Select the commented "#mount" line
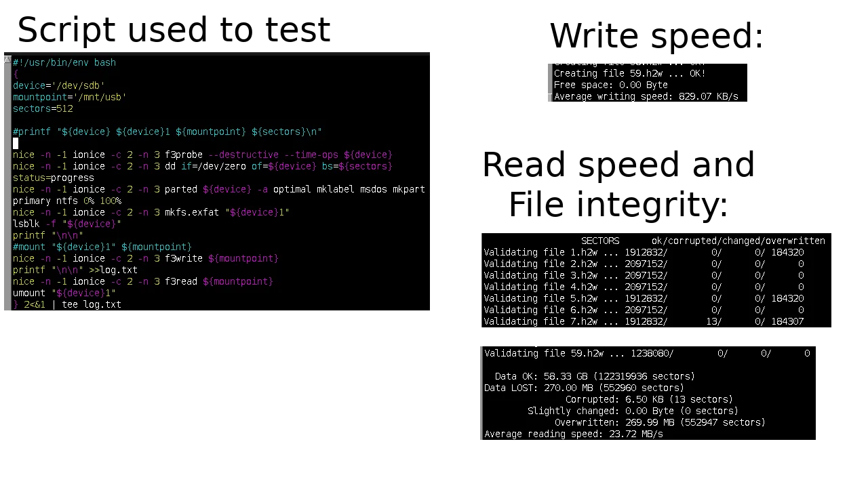 tap(102, 247)
